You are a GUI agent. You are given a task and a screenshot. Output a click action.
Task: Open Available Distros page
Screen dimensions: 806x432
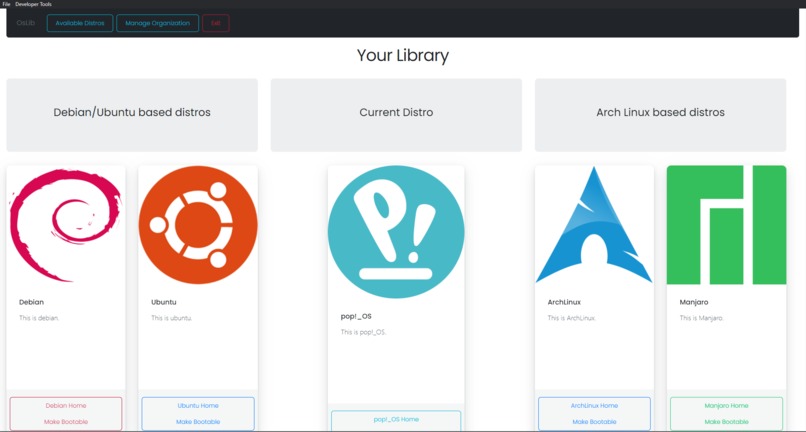[x=80, y=23]
